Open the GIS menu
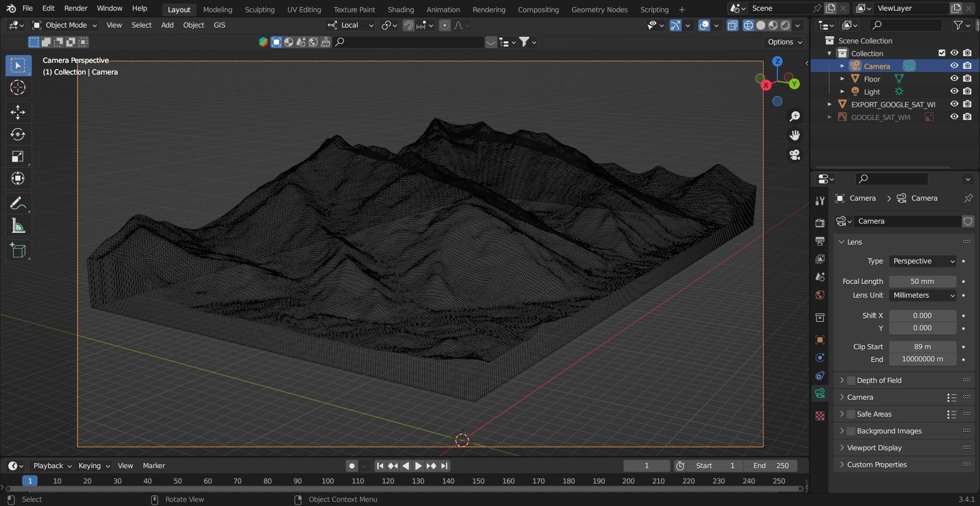Screen dimensions: 980x506 (x=219, y=25)
